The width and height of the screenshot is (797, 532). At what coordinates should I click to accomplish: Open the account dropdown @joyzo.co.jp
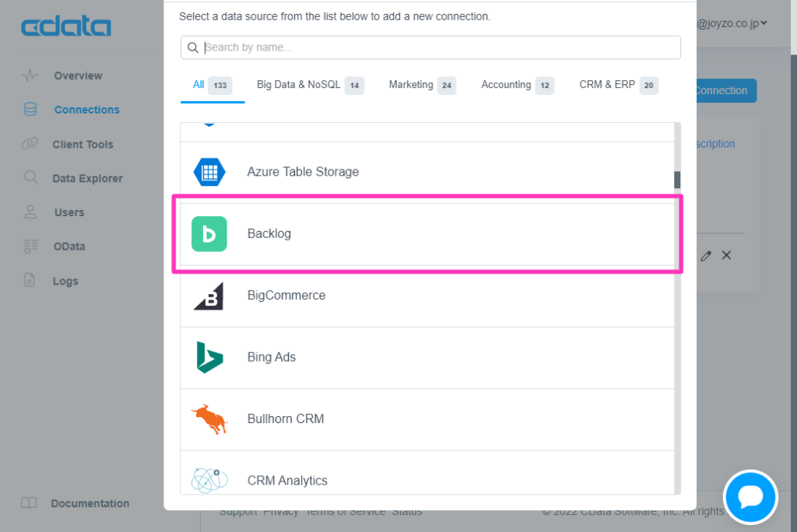[732, 23]
